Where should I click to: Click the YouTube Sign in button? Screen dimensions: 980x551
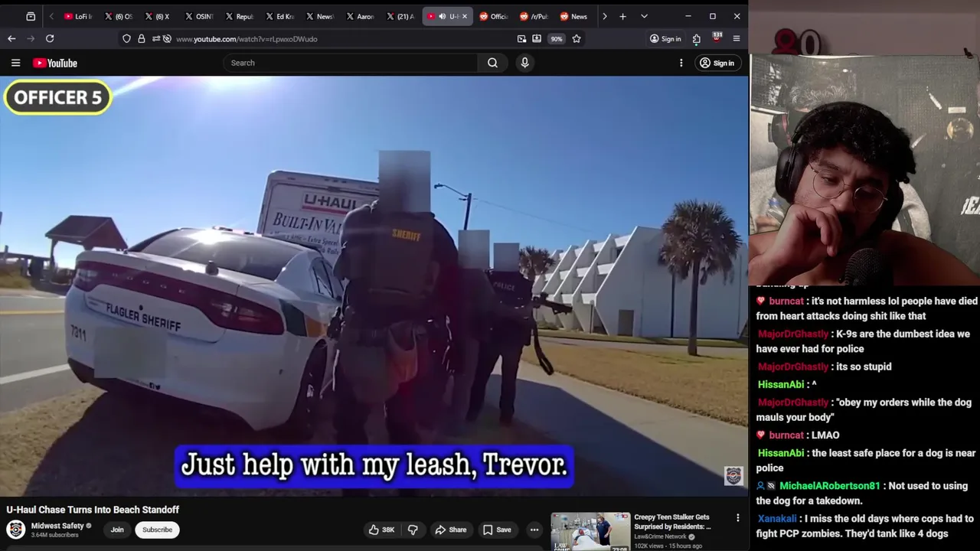pos(717,63)
